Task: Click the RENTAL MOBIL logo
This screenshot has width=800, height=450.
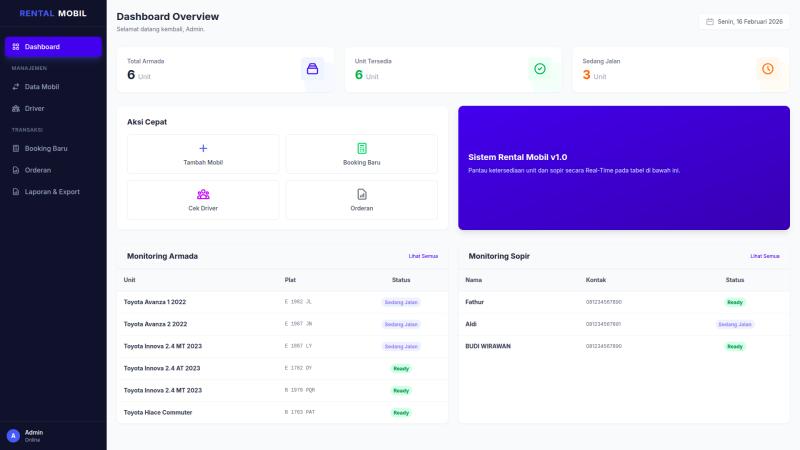Action: tap(53, 14)
